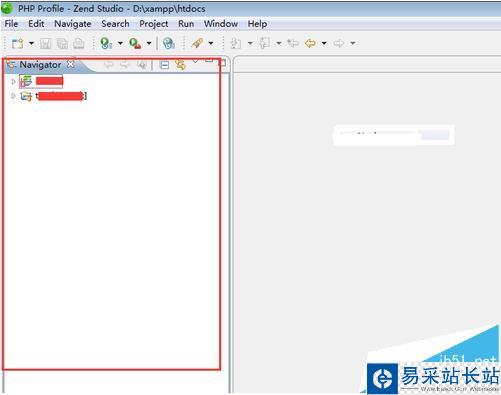Click the External Tools run icon with red toolbox
This screenshot has width=501, height=395.
[x=135, y=43]
